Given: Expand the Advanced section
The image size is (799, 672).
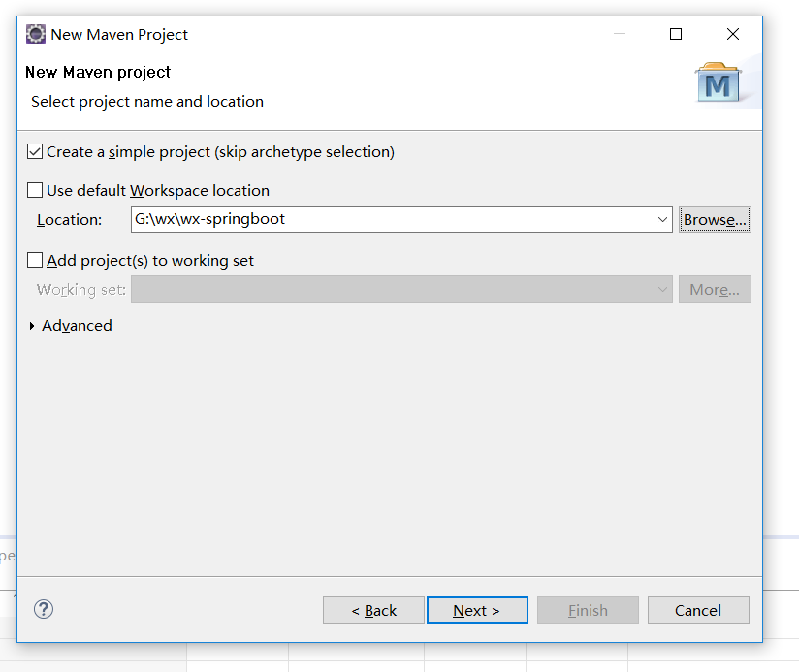Looking at the screenshot, I should [x=32, y=326].
